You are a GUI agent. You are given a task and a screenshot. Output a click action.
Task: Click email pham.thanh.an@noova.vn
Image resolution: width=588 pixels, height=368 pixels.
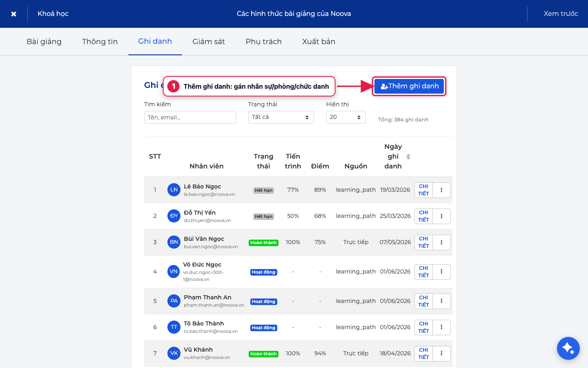[214, 305]
